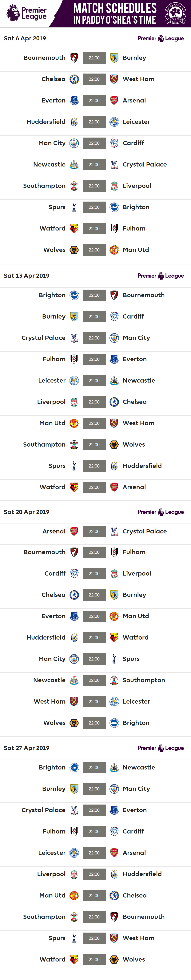Select Everton crest in Crystal Palace vs Everton row
The width and height of the screenshot is (191, 980).
pos(114,810)
